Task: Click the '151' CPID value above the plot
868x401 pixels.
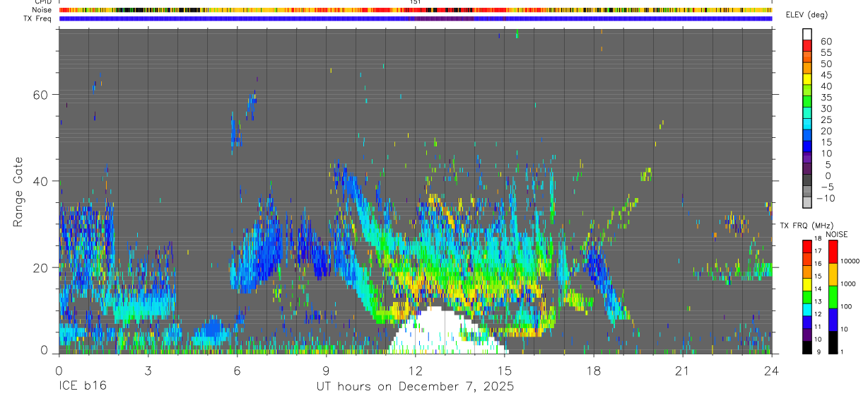Action: point(415,2)
